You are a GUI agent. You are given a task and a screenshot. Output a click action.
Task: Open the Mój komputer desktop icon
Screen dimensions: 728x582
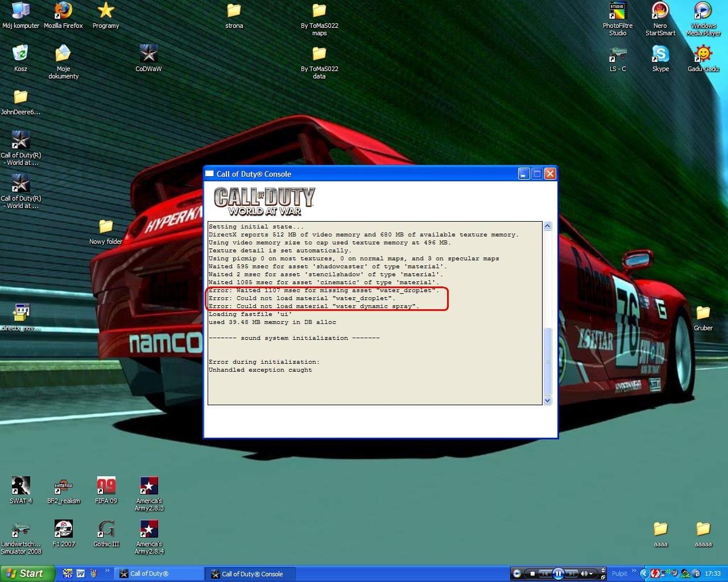tap(20, 15)
